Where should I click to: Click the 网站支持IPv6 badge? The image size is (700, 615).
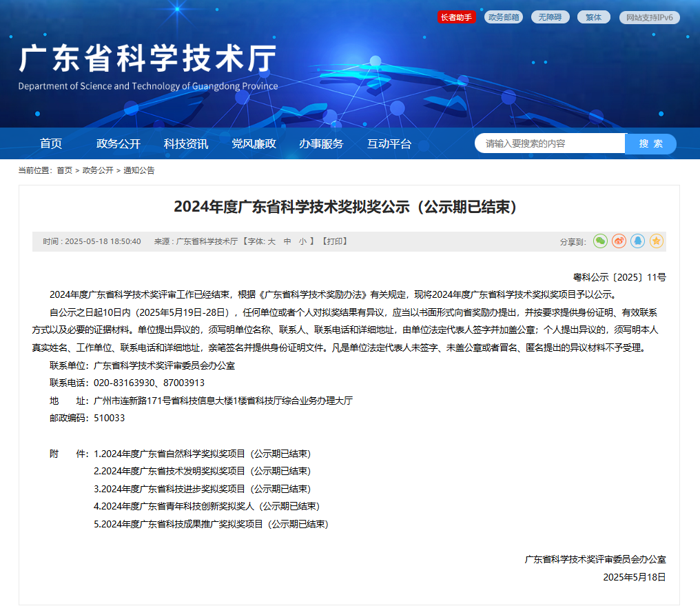pos(650,17)
